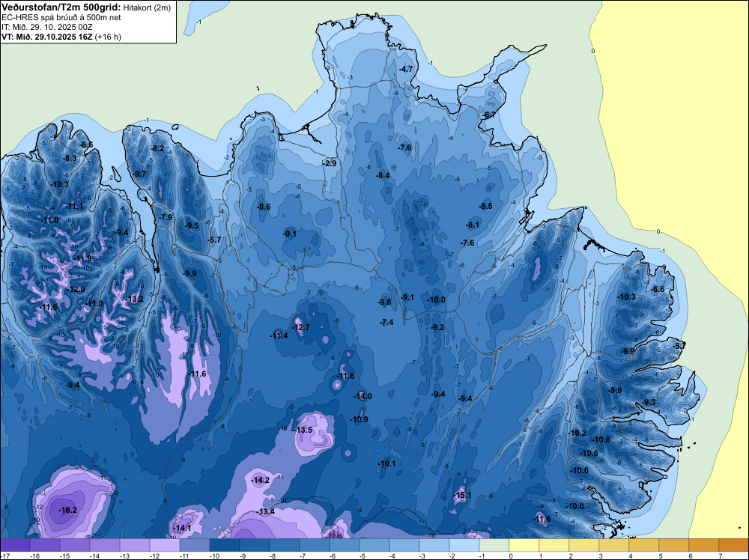This screenshot has width=749, height=560.
Task: Click the -8.2 temperature label
Action: click(157, 148)
